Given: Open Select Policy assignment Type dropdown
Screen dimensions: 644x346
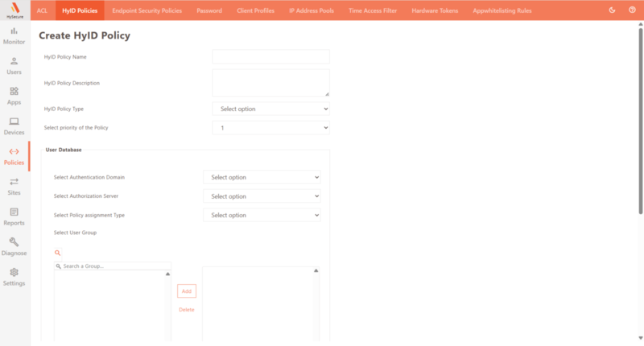Looking at the screenshot, I should [262, 215].
